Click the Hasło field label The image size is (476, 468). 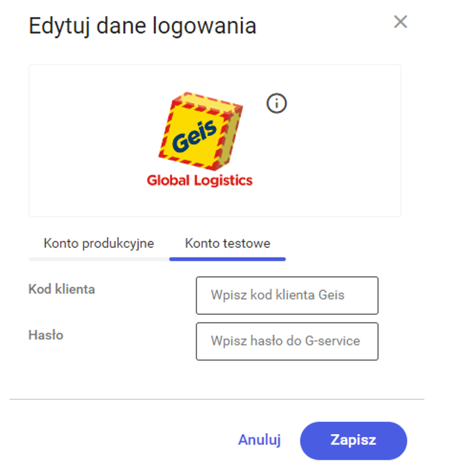(x=46, y=335)
